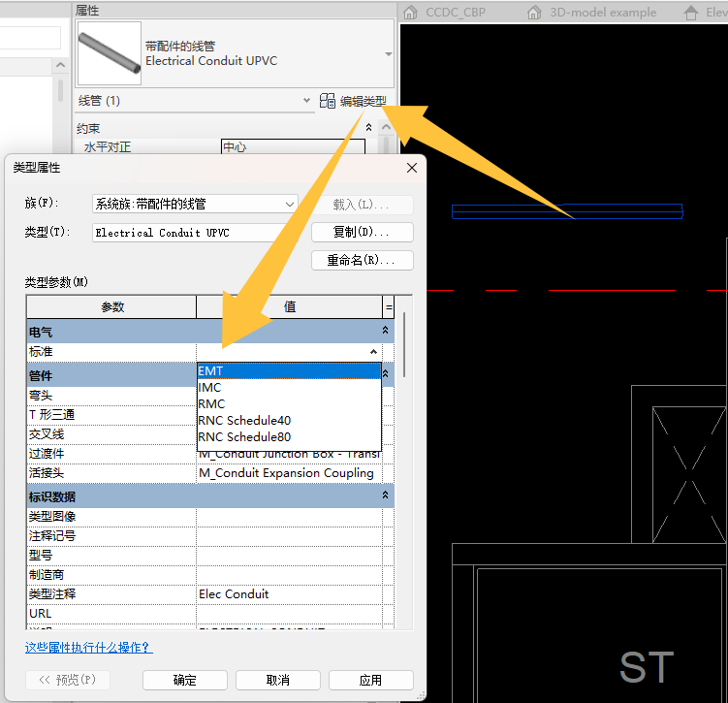Click the Duplicate (复制) button

(363, 232)
